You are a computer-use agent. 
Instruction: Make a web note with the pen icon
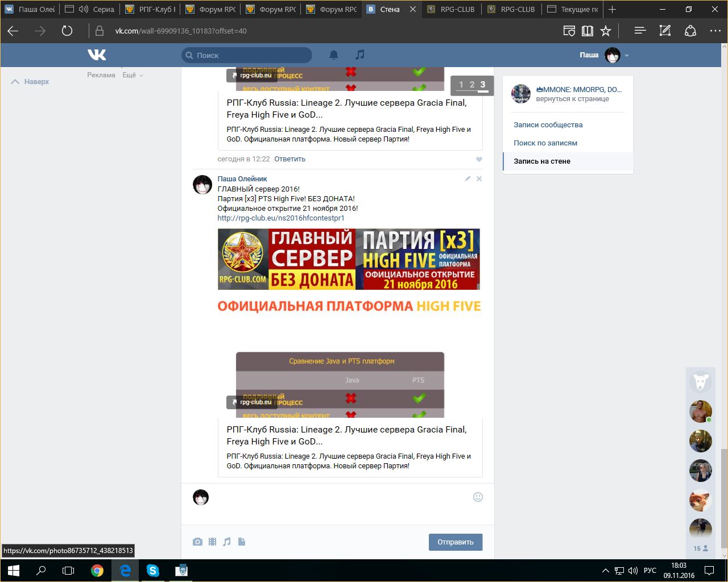point(665,31)
